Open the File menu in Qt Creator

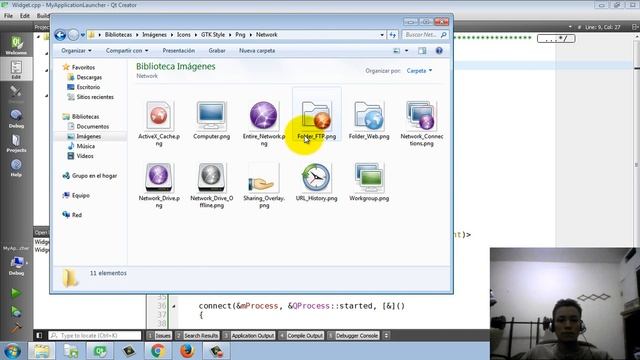point(8,16)
